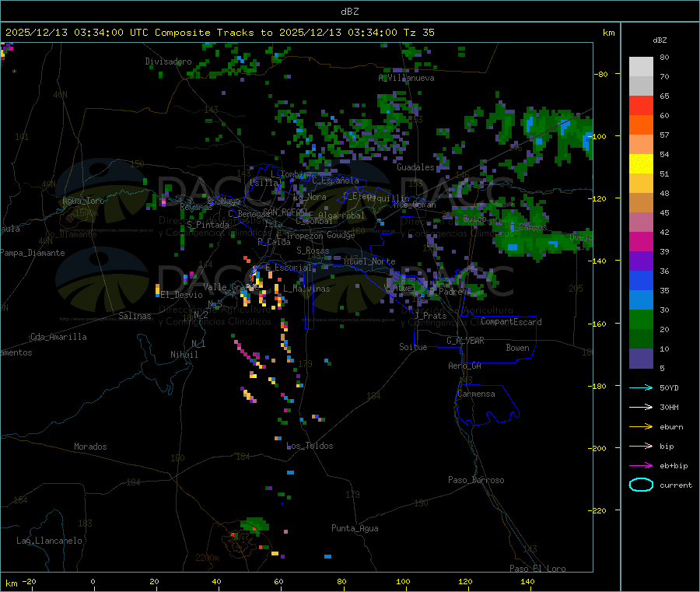Select the 80 dBZ light gray color swatch
This screenshot has height=592, width=700.
(x=641, y=67)
